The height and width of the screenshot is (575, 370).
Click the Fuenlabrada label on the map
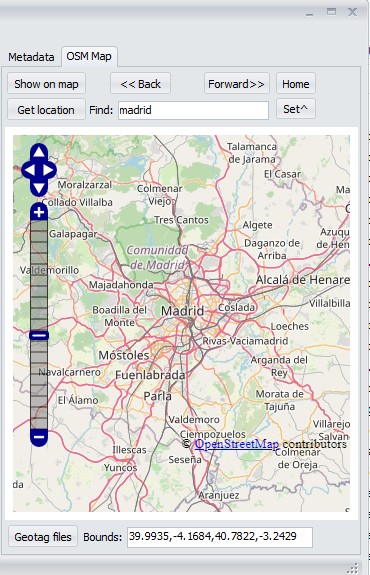[x=150, y=375]
